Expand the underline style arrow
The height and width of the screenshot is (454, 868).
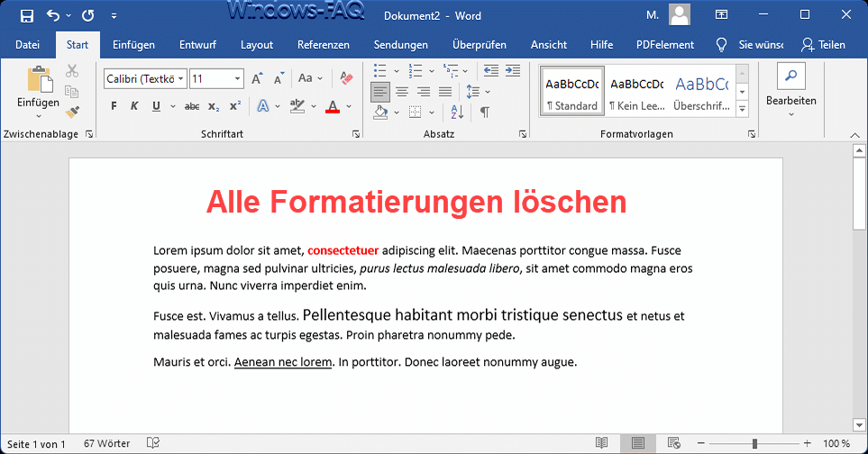(173, 106)
